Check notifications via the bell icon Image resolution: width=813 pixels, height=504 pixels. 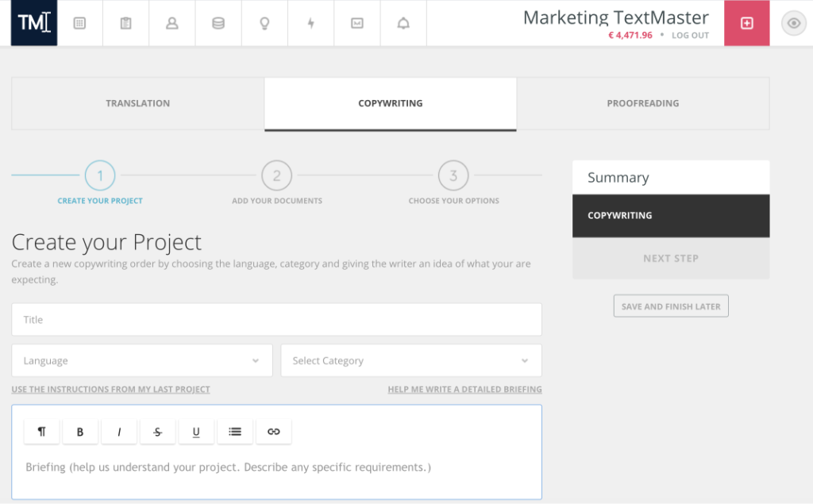pyautogui.click(x=403, y=23)
